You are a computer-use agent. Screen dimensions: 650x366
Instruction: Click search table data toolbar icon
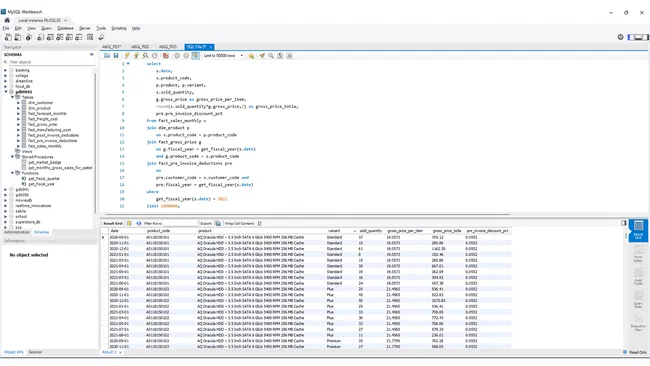tap(90, 37)
